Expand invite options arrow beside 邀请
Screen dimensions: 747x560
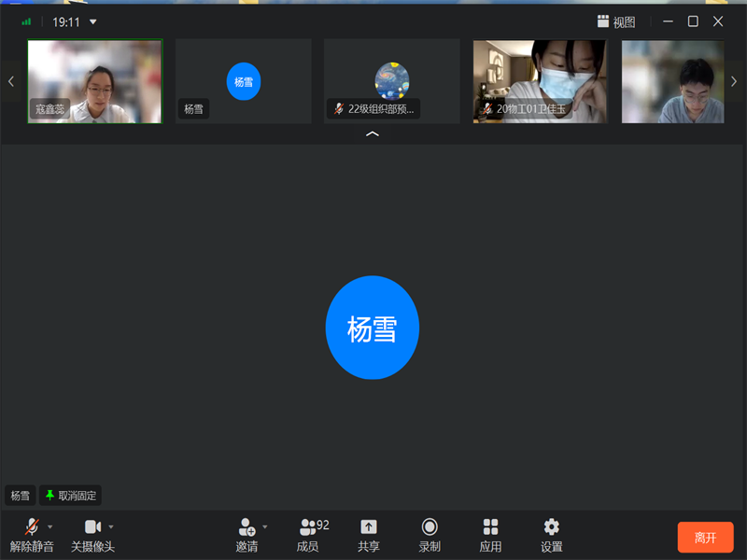265,526
